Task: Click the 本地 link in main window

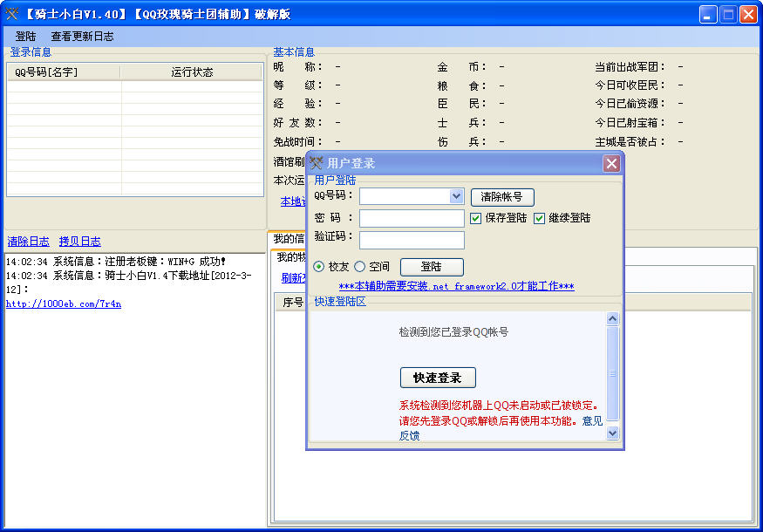Action: coord(293,201)
